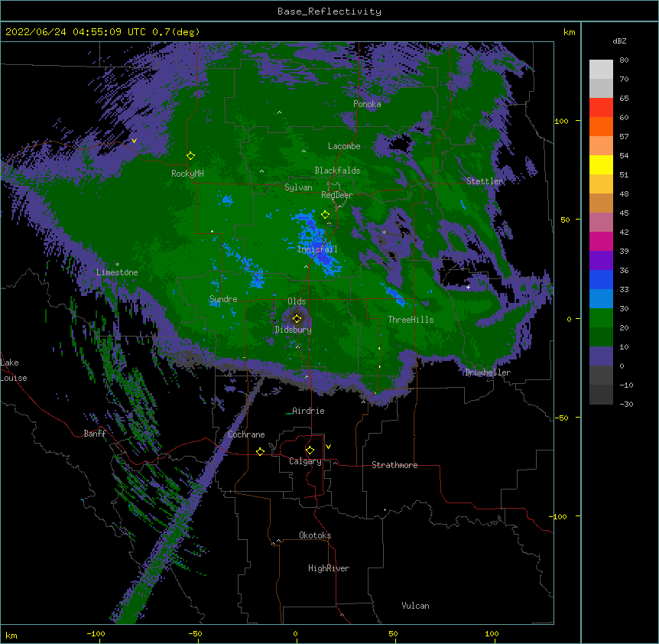This screenshot has height=644, width=659.
Task: Click the Calgary city label
Action: click(305, 461)
